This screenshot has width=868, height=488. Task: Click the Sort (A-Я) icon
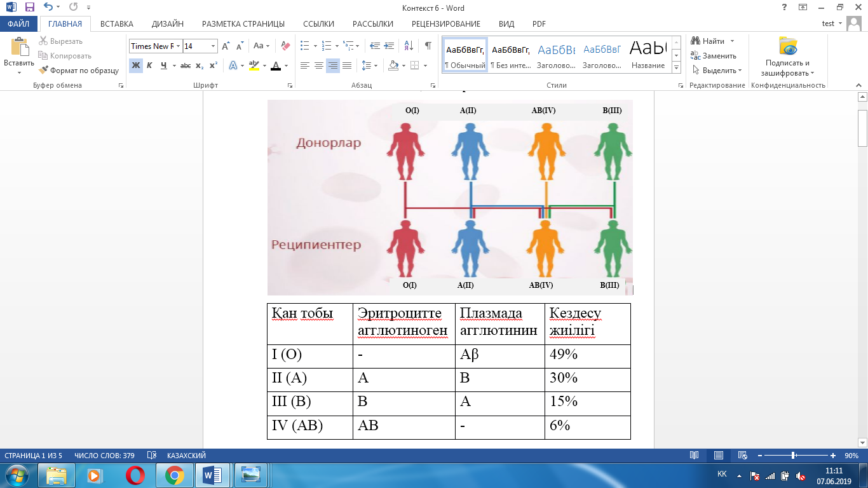point(409,46)
